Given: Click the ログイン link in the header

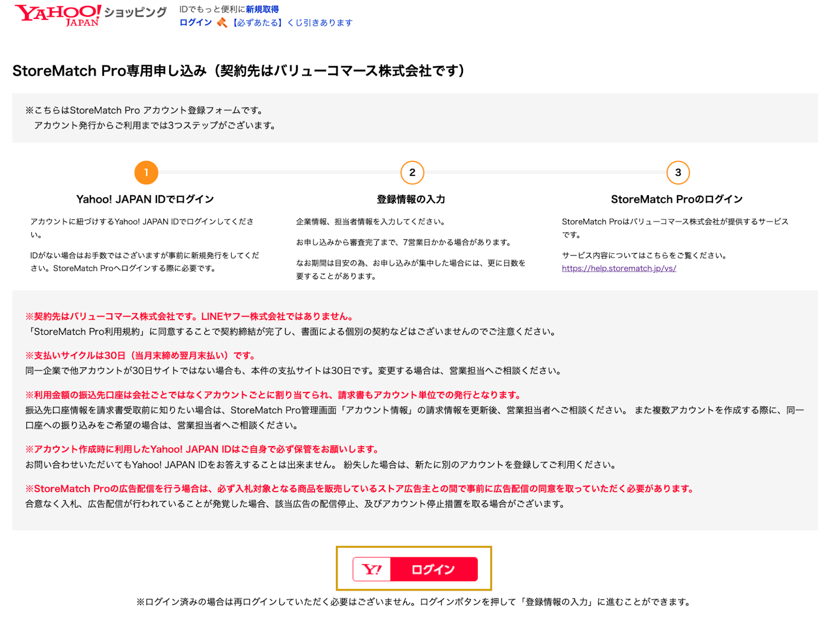Looking at the screenshot, I should point(196,23).
